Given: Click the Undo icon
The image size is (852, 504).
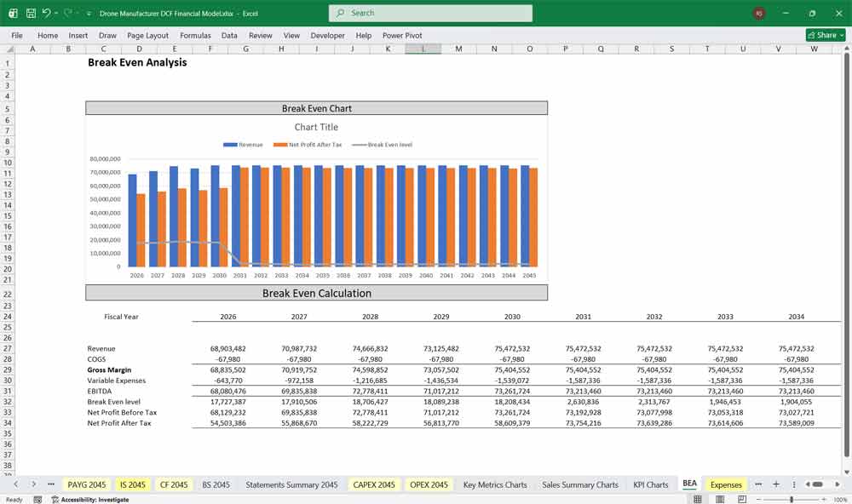Looking at the screenshot, I should pyautogui.click(x=45, y=13).
